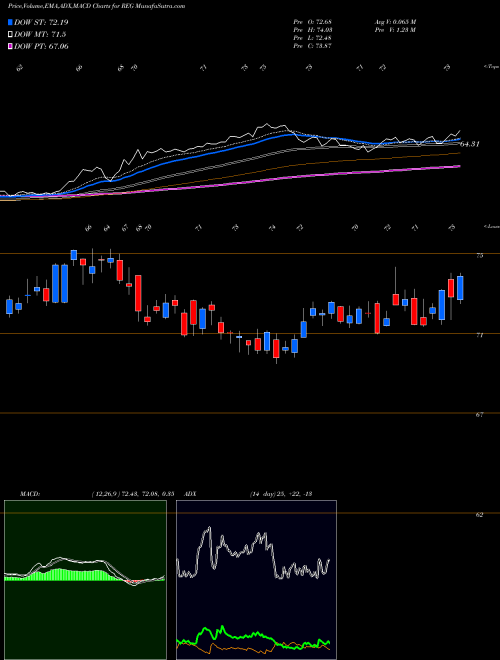Select the 'DOW PT: 67.06' legend label
The height and width of the screenshot is (660, 500).
pyautogui.click(x=41, y=46)
